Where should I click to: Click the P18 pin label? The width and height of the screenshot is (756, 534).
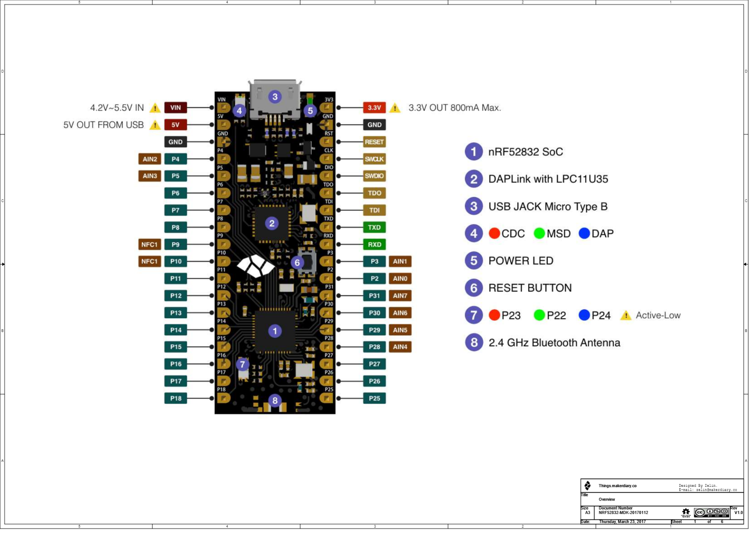tap(176, 398)
